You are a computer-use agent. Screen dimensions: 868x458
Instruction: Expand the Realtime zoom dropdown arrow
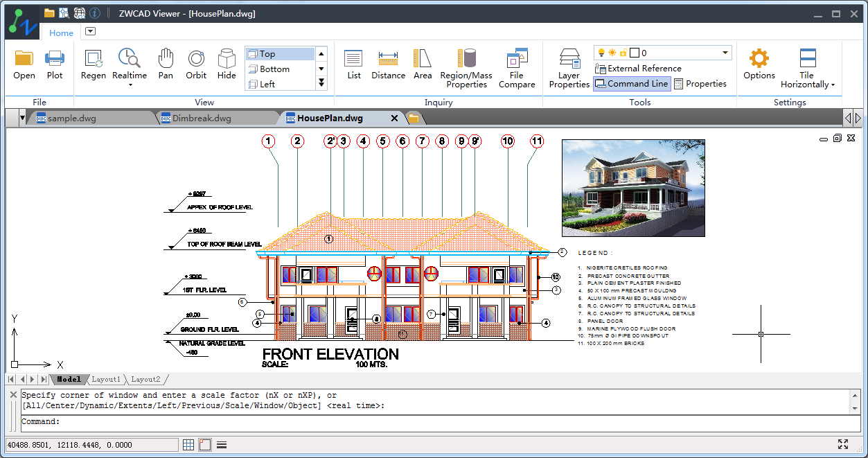[x=130, y=85]
